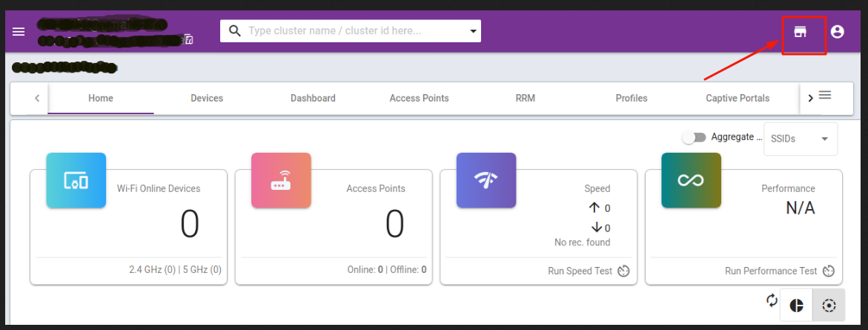Click Run Performance Test
The height and width of the screenshot is (330, 868).
click(771, 271)
